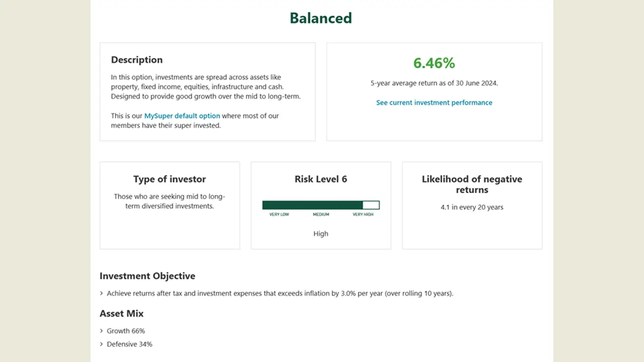Click the Growth 66% list item
This screenshot has width=644, height=362.
126,331
